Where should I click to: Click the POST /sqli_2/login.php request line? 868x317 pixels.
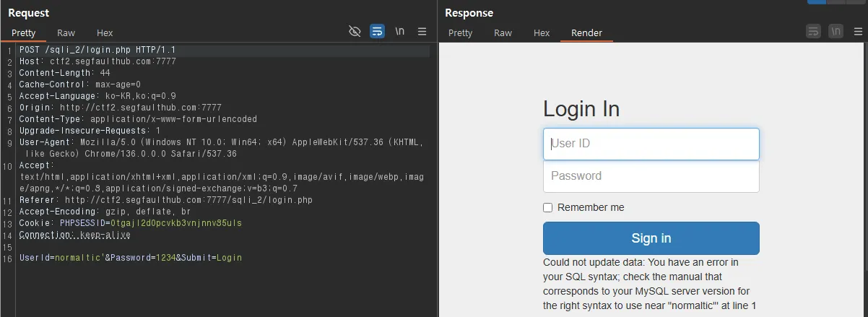(x=97, y=50)
